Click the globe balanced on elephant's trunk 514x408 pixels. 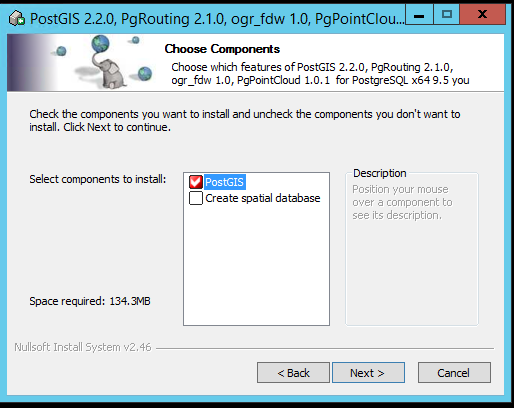(x=101, y=44)
